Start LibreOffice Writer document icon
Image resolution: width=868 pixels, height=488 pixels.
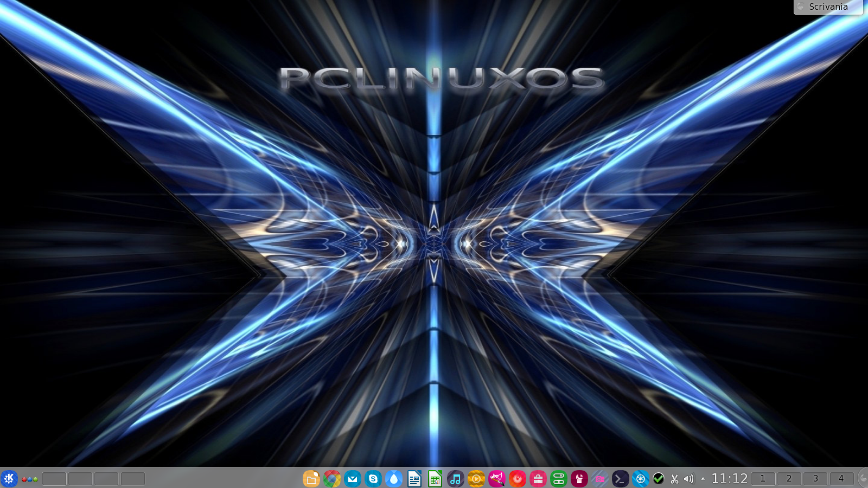point(414,479)
